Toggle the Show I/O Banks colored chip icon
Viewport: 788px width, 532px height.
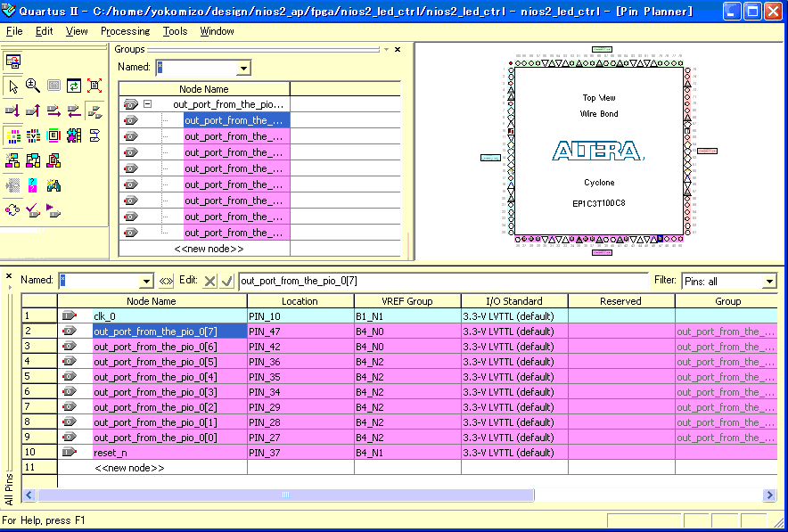pos(13,135)
